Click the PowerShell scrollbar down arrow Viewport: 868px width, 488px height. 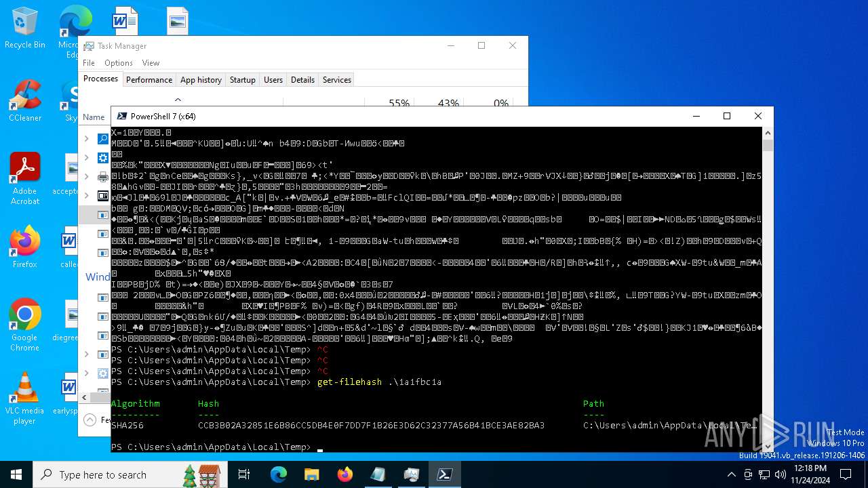click(x=768, y=446)
